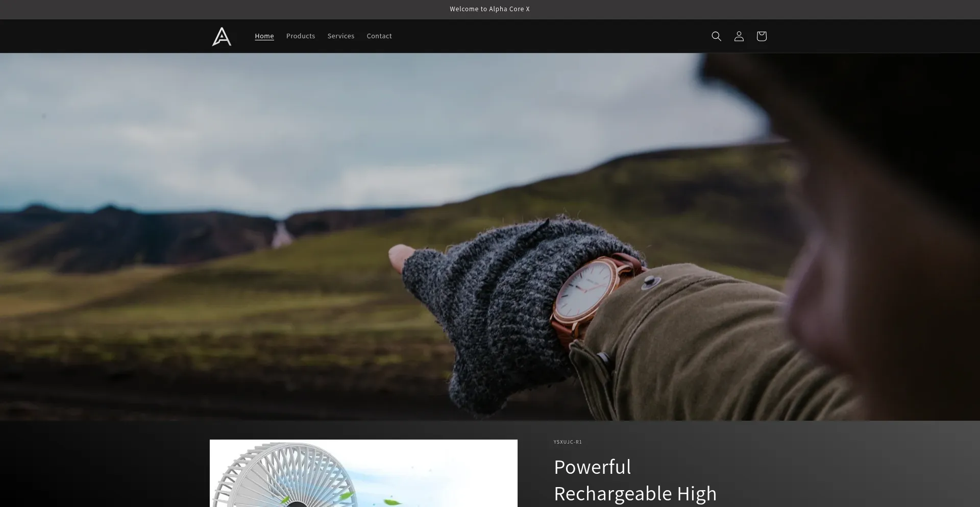The image size is (980, 507).
Task: Go to the Home menu link
Action: 264,36
